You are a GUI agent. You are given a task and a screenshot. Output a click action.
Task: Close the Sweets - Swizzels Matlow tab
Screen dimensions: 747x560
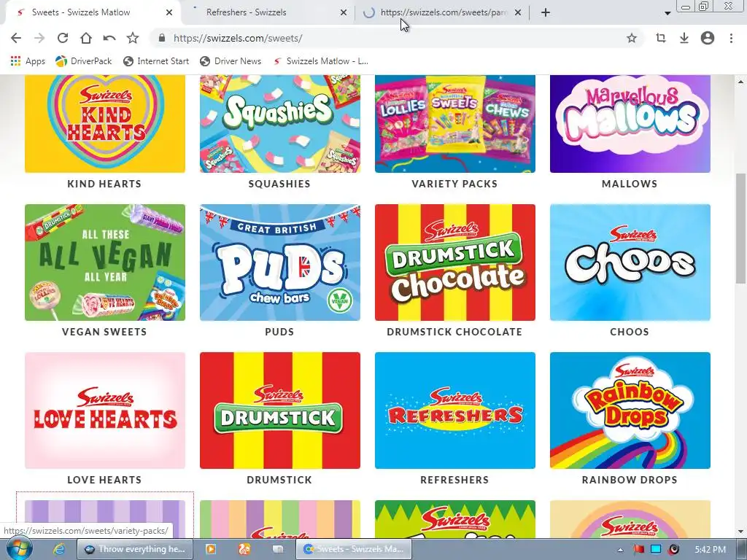point(169,12)
